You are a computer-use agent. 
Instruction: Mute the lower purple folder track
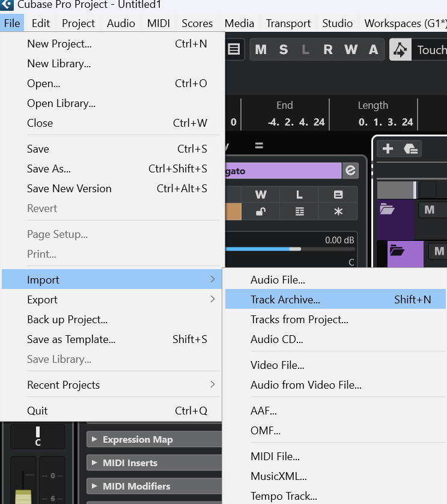pos(439,250)
